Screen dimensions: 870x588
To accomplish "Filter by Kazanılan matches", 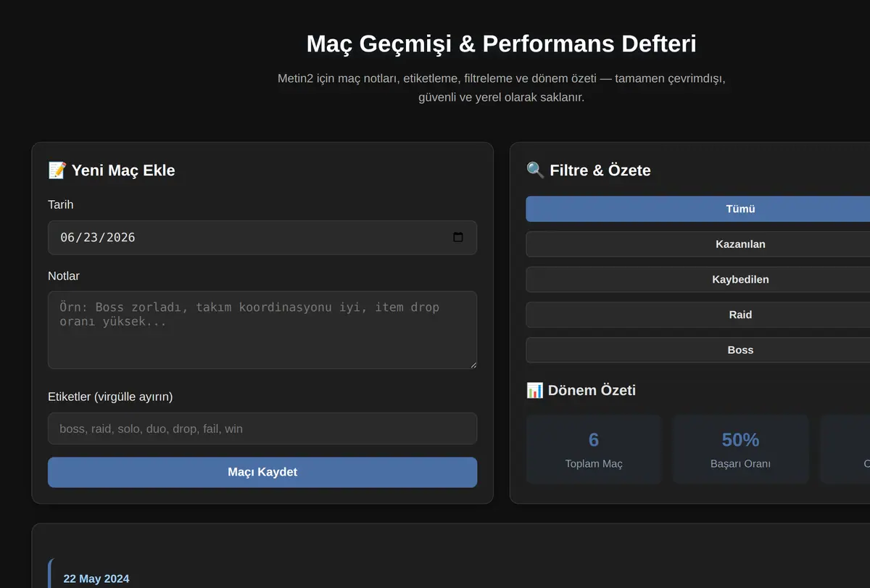I will pyautogui.click(x=740, y=244).
